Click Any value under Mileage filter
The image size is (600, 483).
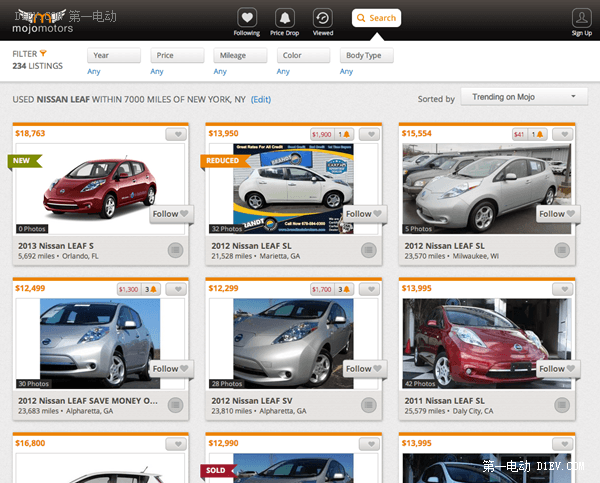tap(220, 72)
